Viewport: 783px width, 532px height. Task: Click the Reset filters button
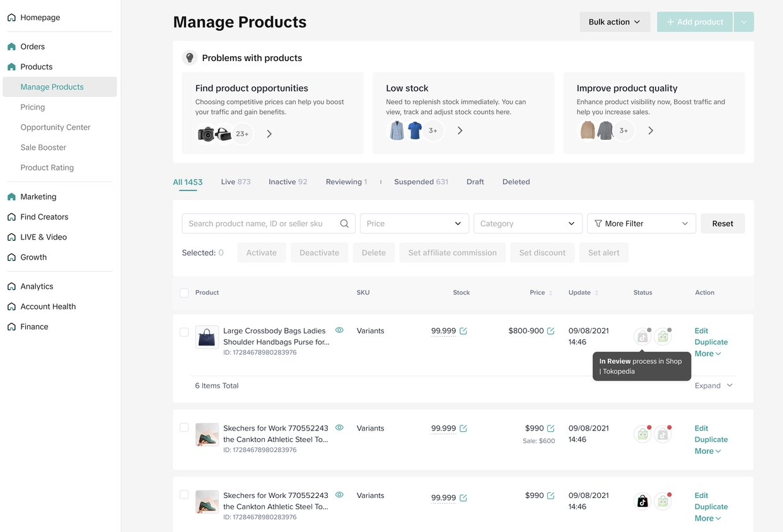(722, 224)
